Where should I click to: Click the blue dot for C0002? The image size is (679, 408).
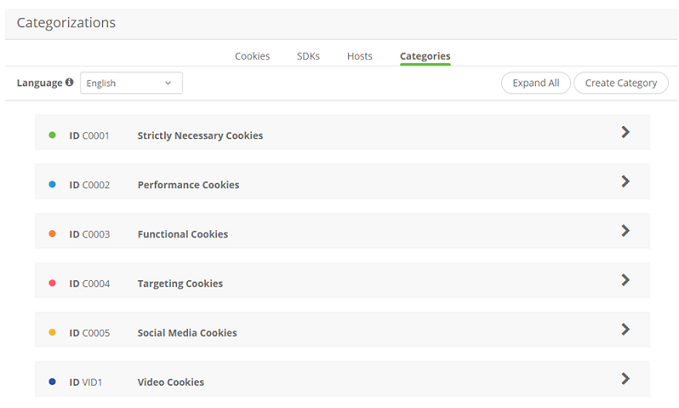pos(52,184)
